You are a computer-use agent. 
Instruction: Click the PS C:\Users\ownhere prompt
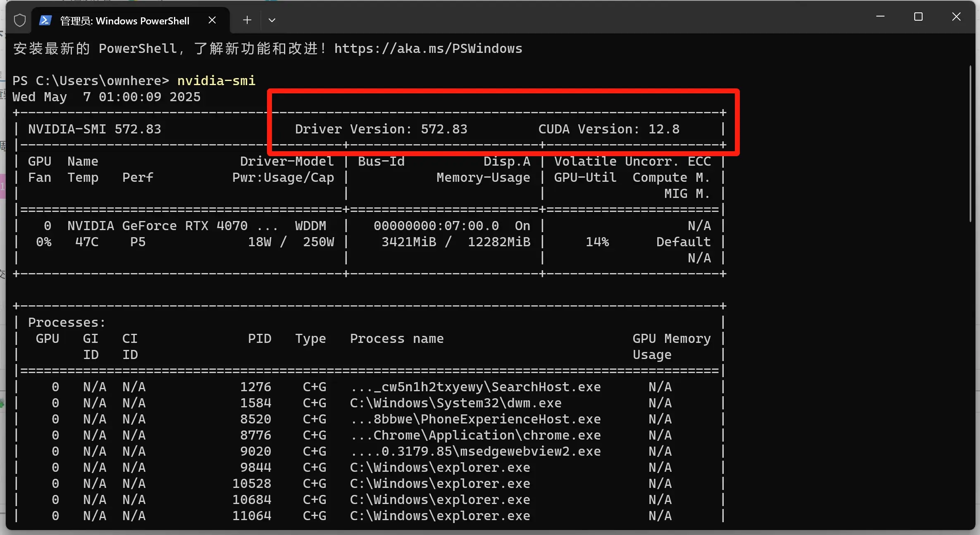pyautogui.click(x=91, y=81)
